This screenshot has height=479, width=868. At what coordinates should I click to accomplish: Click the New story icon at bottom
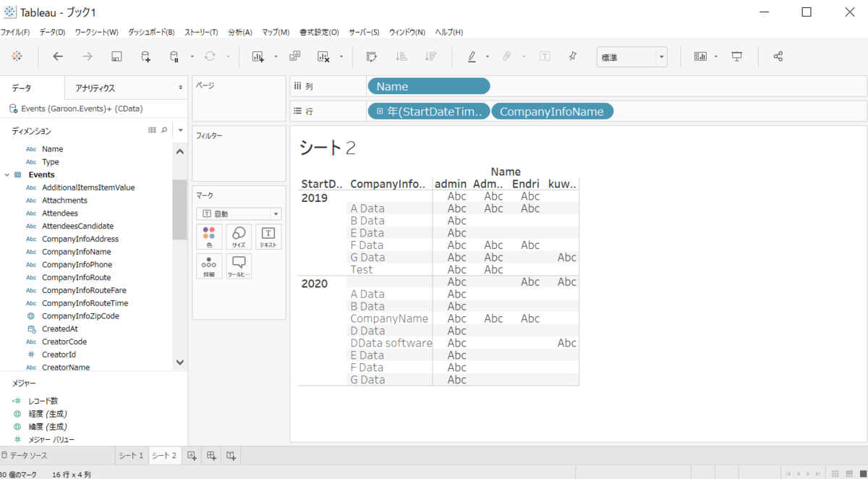(231, 455)
